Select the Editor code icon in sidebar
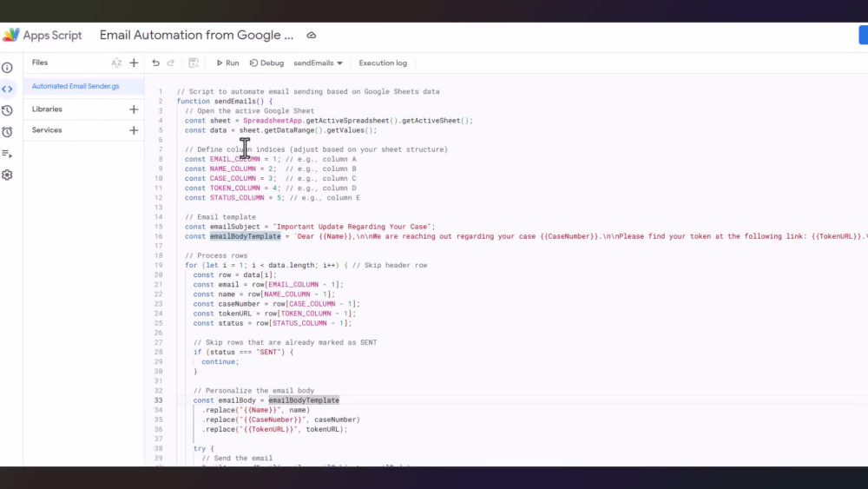The height and width of the screenshot is (489, 868). coord(7,89)
